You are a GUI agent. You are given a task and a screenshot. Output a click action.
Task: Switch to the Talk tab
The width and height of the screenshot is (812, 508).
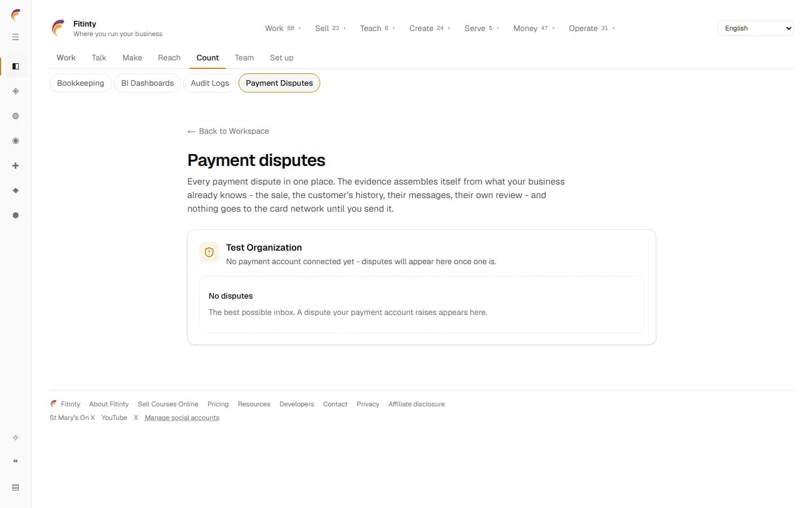pyautogui.click(x=99, y=58)
